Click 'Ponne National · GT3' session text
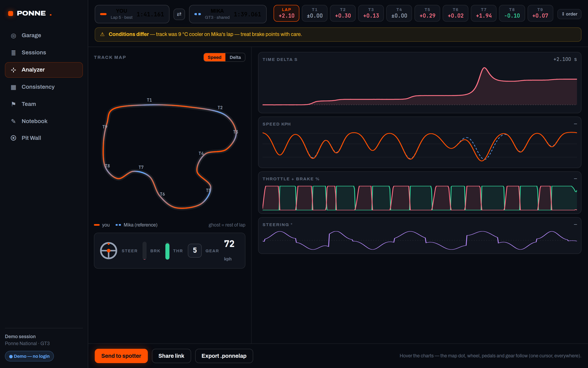Viewport: 588px width, 368px height. click(27, 343)
